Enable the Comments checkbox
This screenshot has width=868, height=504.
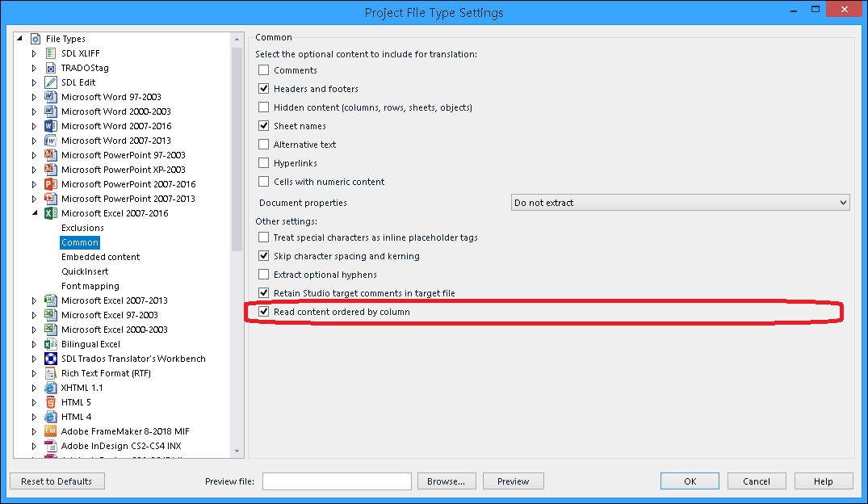pyautogui.click(x=264, y=70)
